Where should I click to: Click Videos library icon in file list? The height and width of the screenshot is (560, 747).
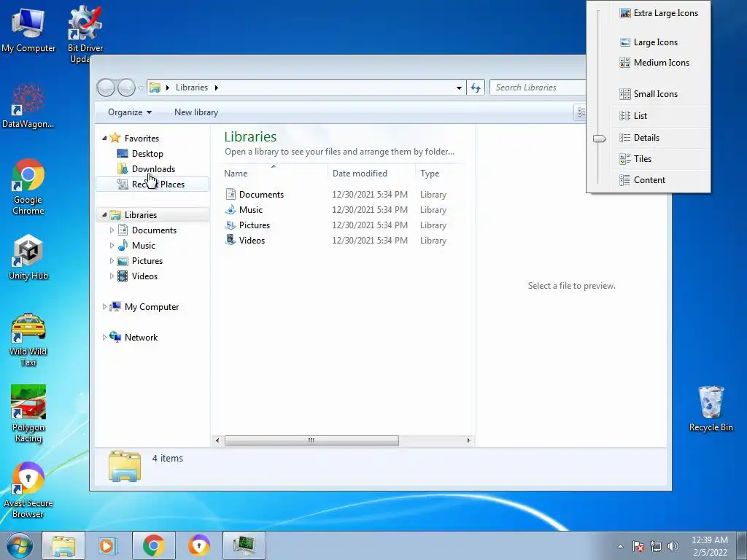pyautogui.click(x=231, y=240)
